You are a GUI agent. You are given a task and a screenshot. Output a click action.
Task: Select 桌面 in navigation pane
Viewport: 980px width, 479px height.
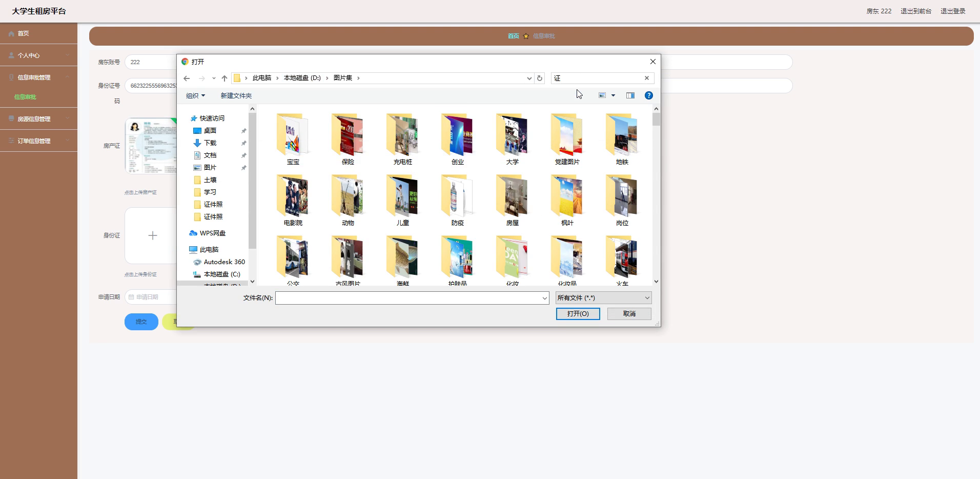coord(210,131)
